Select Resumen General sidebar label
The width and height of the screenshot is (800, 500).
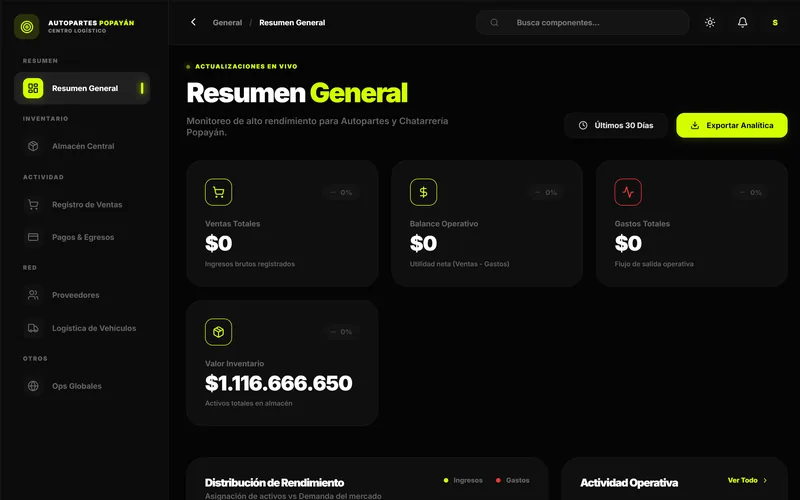85,88
